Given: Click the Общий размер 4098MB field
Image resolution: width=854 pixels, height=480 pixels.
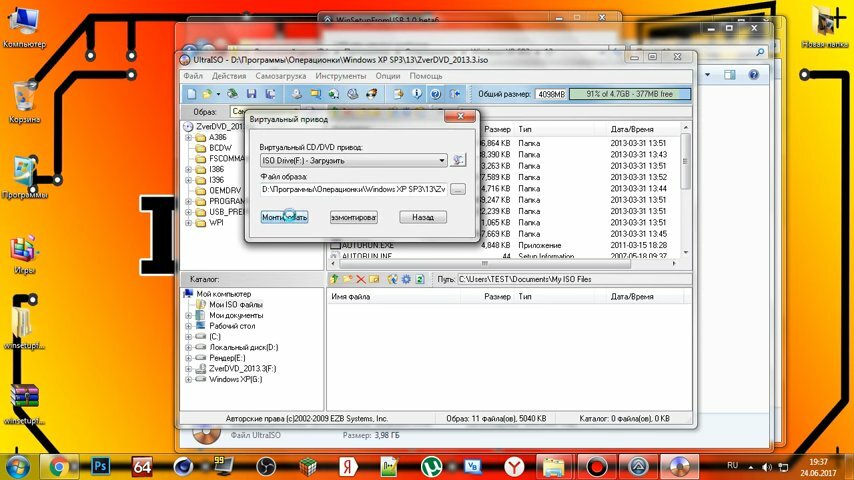Looking at the screenshot, I should pyautogui.click(x=551, y=94).
